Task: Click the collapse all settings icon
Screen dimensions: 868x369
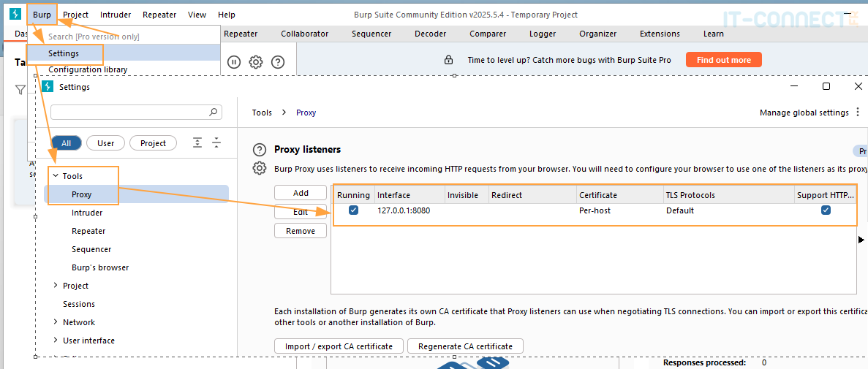Action: click(x=216, y=142)
